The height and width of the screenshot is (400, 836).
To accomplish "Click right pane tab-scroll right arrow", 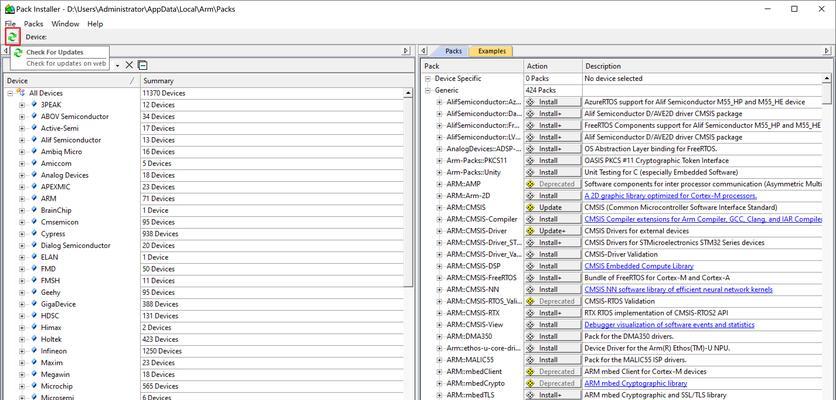I will [x=827, y=51].
